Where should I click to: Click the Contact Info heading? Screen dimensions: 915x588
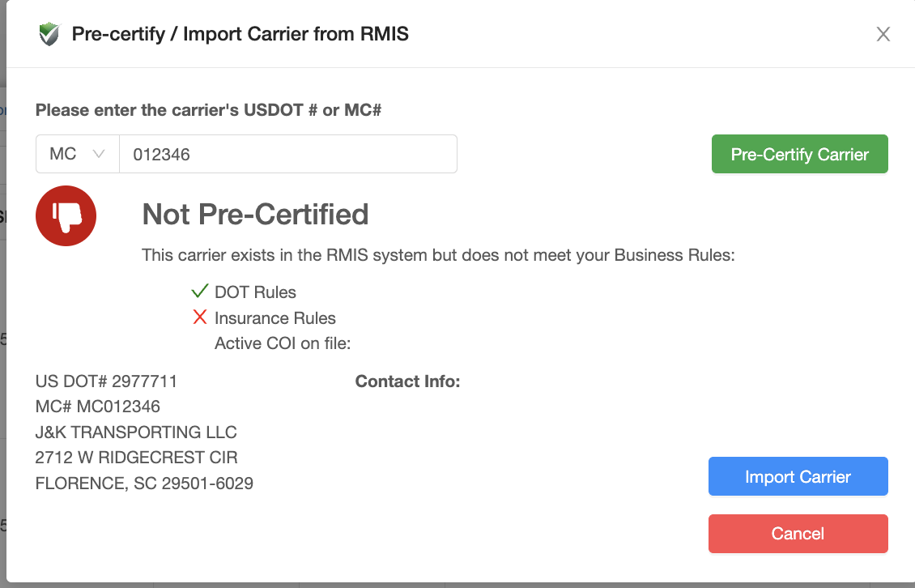(407, 381)
